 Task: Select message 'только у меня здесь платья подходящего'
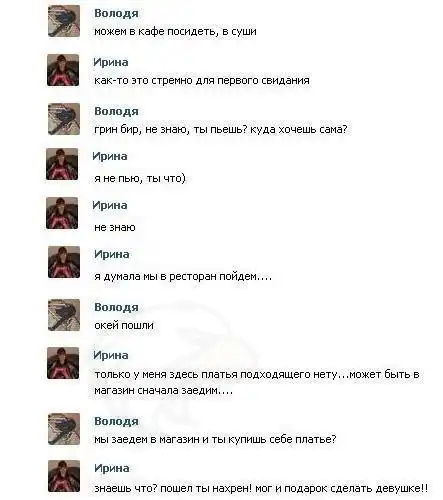click(257, 382)
